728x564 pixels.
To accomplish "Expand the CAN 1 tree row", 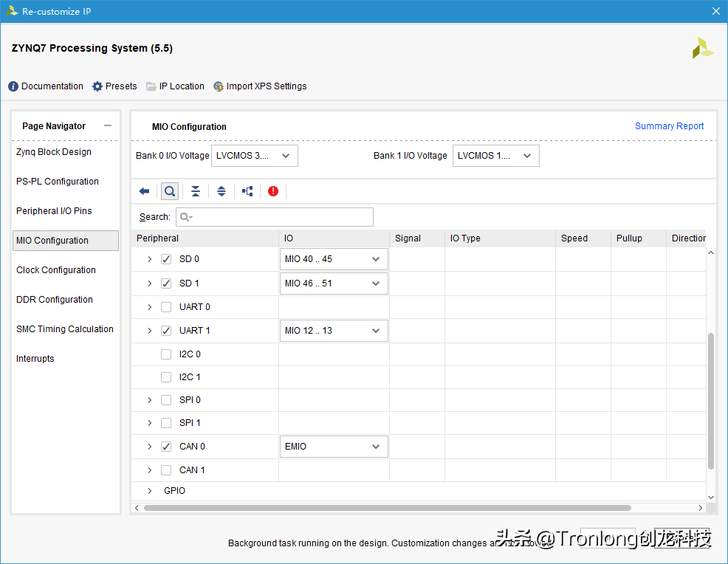I will pyautogui.click(x=149, y=470).
